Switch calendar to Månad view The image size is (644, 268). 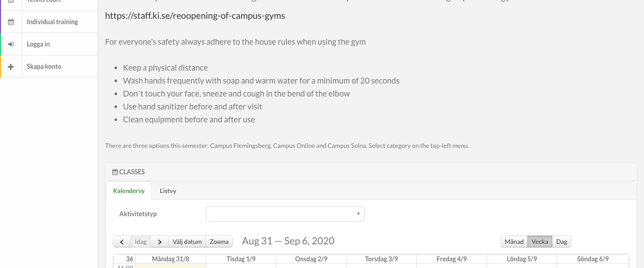tap(514, 242)
